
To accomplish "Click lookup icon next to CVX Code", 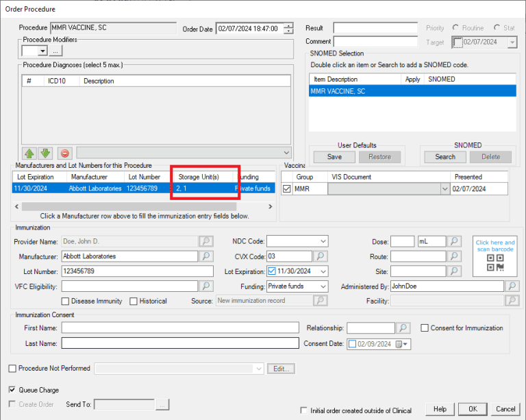I will click(321, 256).
